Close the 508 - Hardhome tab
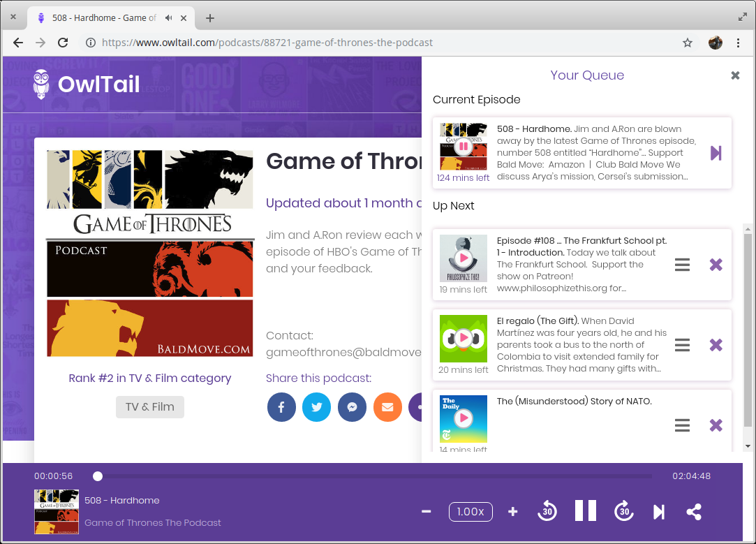The height and width of the screenshot is (544, 756). pos(184,18)
